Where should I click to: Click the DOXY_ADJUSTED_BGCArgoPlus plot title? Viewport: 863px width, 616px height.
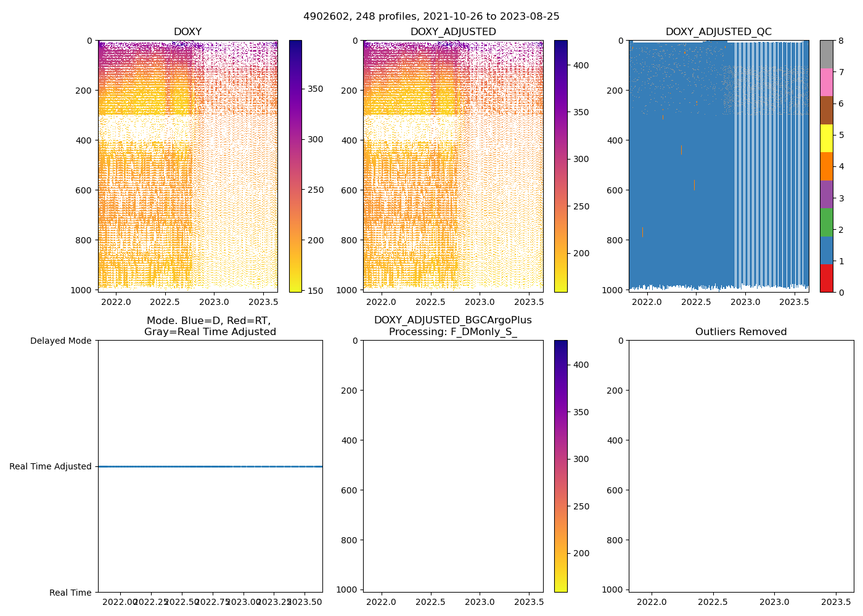click(x=452, y=326)
